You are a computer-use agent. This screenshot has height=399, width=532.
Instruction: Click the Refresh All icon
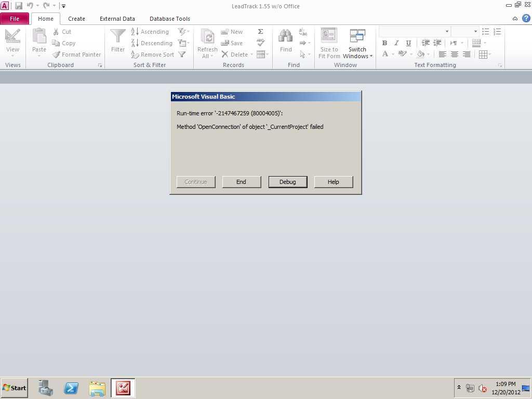pyautogui.click(x=207, y=37)
